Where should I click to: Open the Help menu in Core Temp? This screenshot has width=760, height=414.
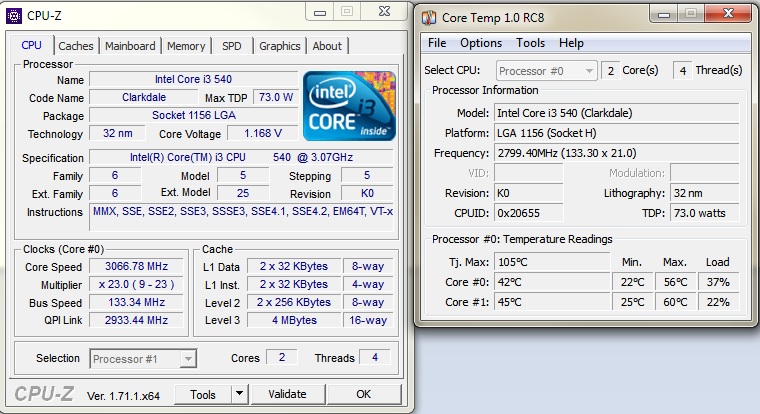[571, 43]
